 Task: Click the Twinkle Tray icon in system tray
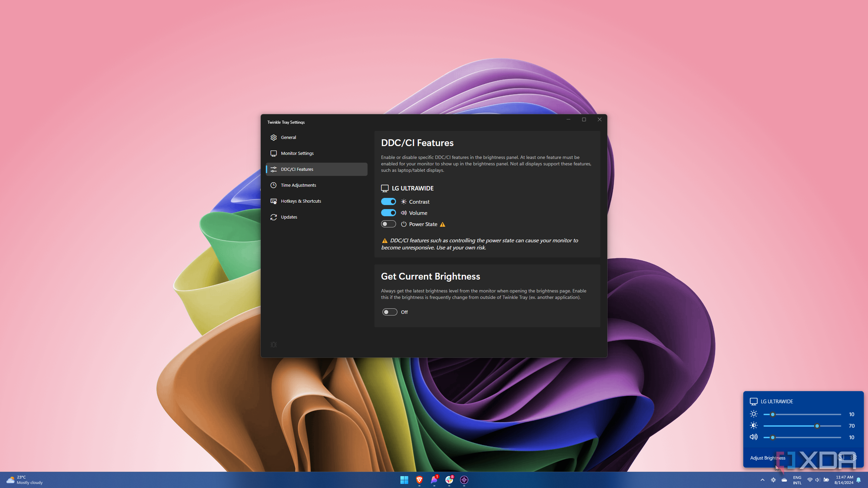(x=773, y=480)
